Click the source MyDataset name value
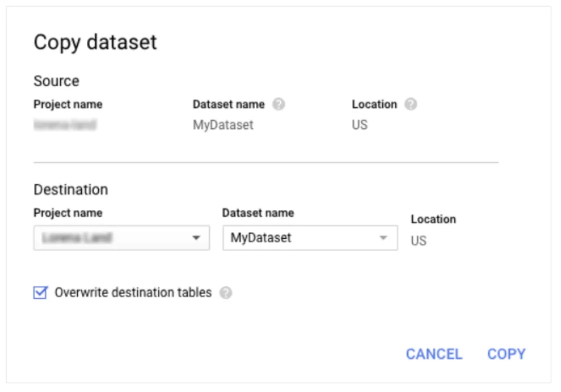The height and width of the screenshot is (392, 561). click(223, 125)
